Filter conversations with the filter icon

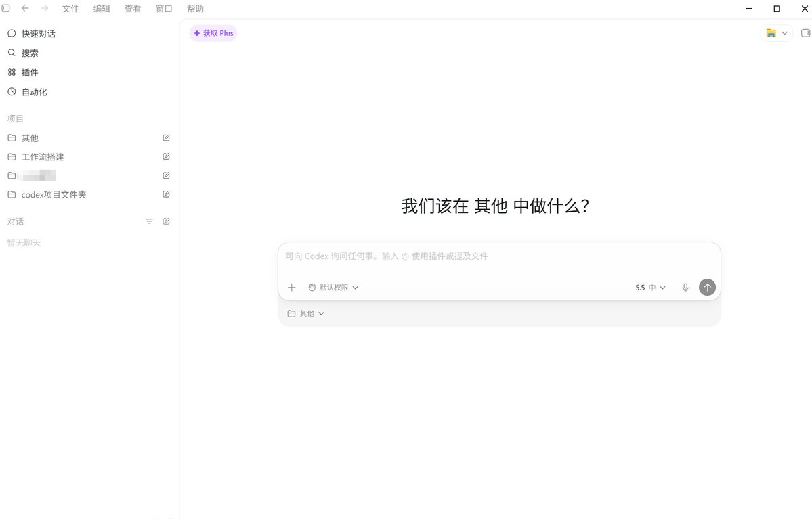pyautogui.click(x=149, y=221)
